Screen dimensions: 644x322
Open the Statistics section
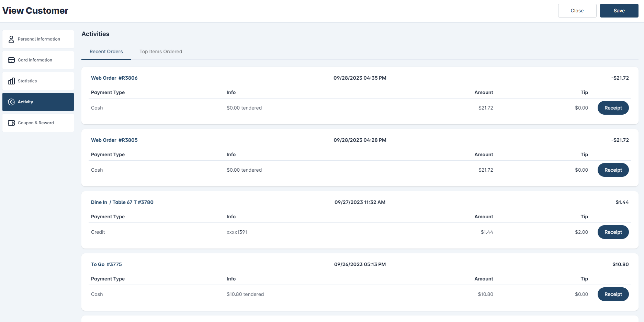pyautogui.click(x=27, y=81)
